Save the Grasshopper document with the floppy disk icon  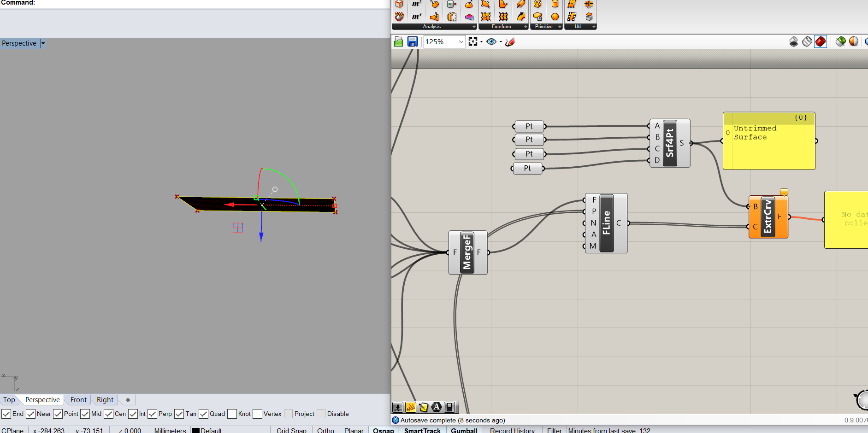(413, 42)
